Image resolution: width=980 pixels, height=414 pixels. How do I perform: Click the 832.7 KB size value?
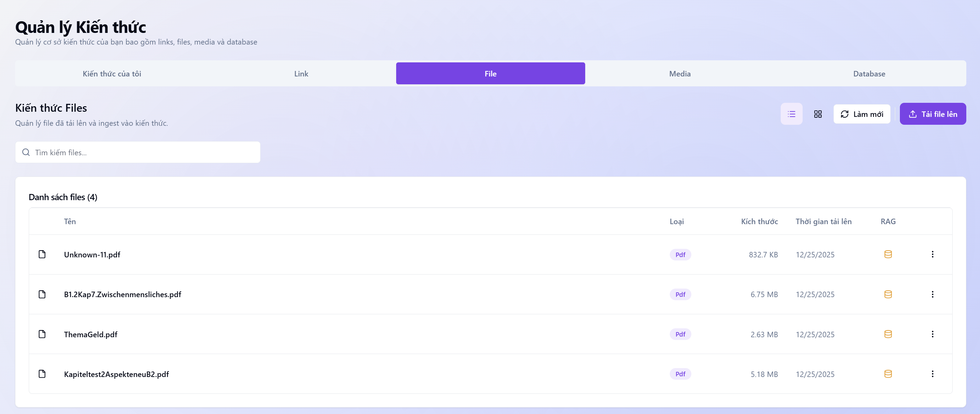[x=763, y=254]
